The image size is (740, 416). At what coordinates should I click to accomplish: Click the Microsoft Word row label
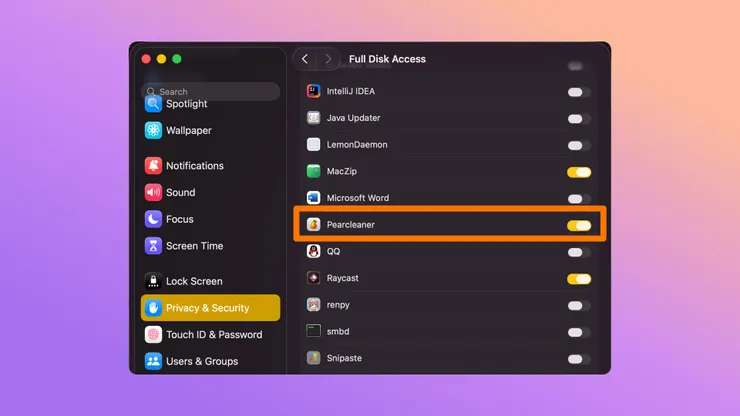point(358,198)
